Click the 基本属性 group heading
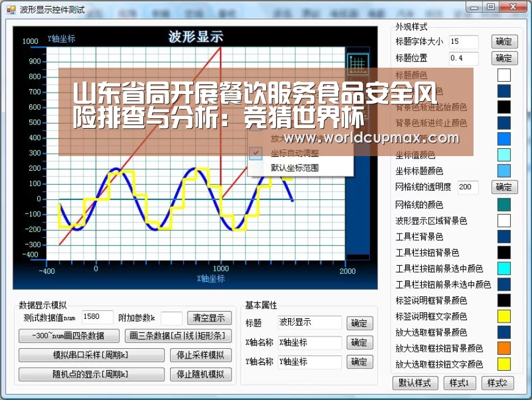 coord(261,305)
